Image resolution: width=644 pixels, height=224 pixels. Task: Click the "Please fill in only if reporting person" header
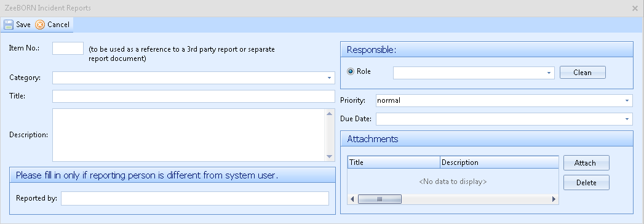pyautogui.click(x=172, y=175)
